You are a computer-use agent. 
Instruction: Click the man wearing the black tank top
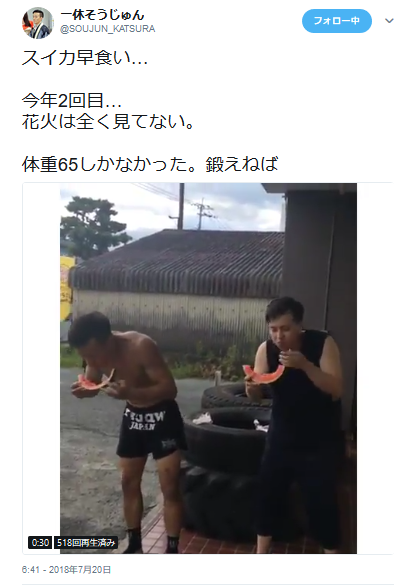click(x=298, y=422)
